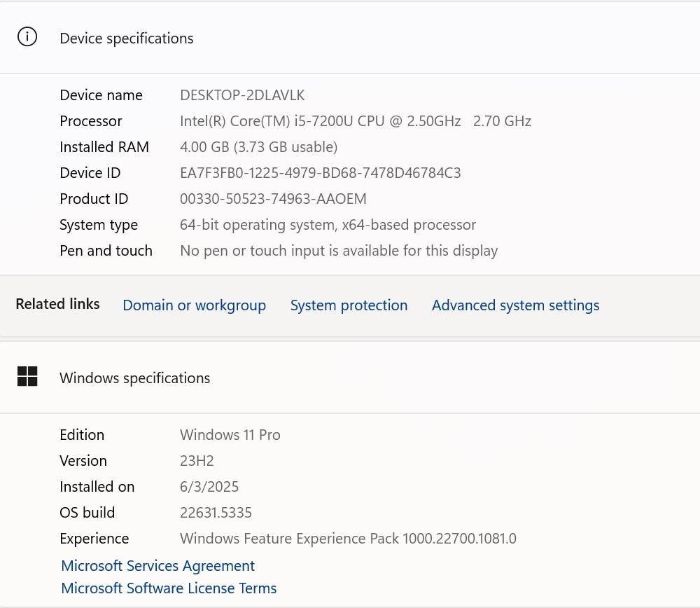
Task: Select OS build value 22631.5335
Action: click(x=216, y=513)
